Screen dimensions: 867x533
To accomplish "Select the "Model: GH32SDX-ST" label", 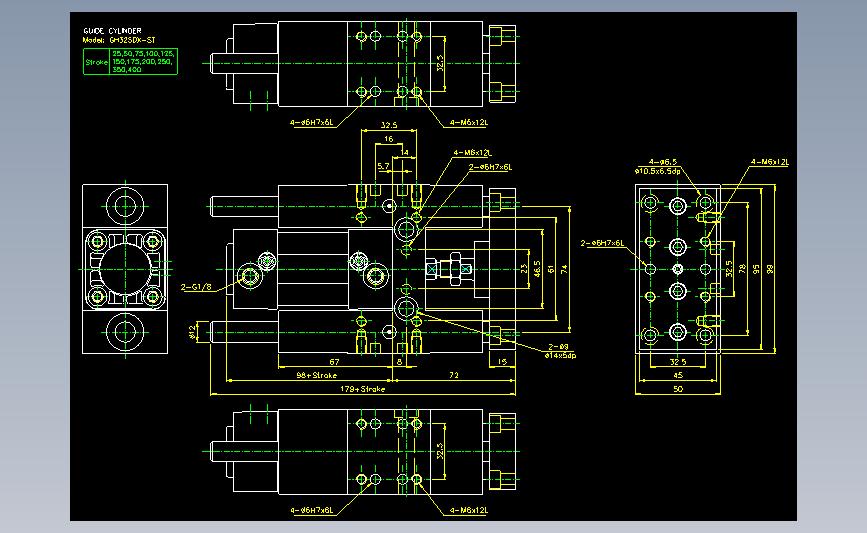I will pyautogui.click(x=119, y=40).
